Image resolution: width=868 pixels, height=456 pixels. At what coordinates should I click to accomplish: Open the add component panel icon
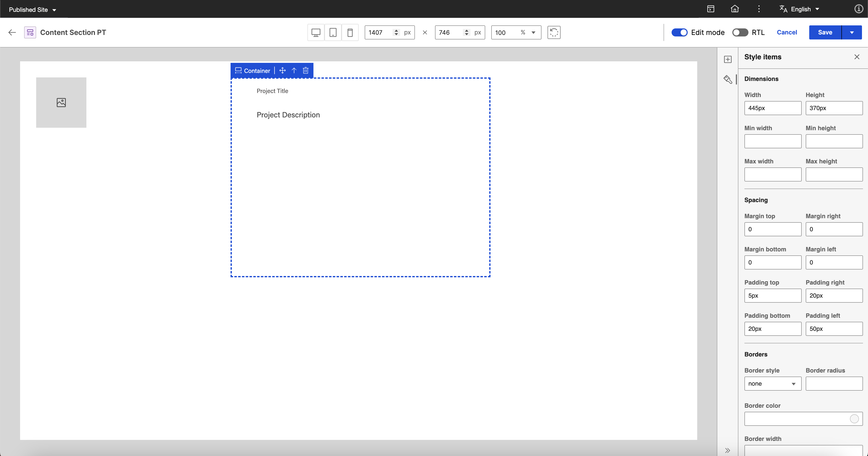tap(728, 59)
